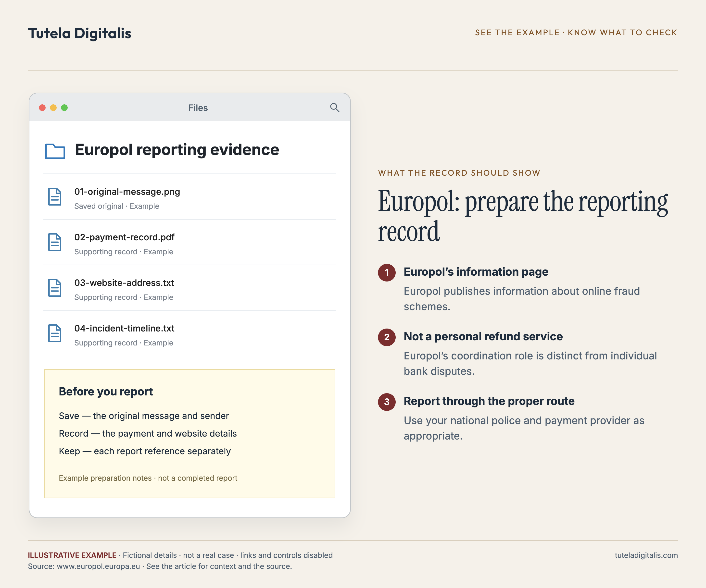The image size is (706, 588).
Task: Click text about Europol's coordination role
Action: pyautogui.click(x=530, y=364)
